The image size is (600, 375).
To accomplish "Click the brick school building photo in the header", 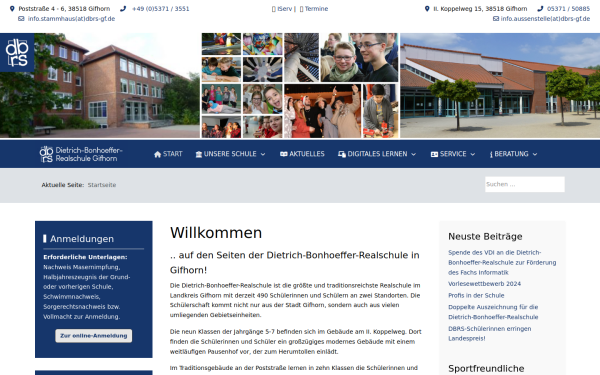I will tap(99, 85).
